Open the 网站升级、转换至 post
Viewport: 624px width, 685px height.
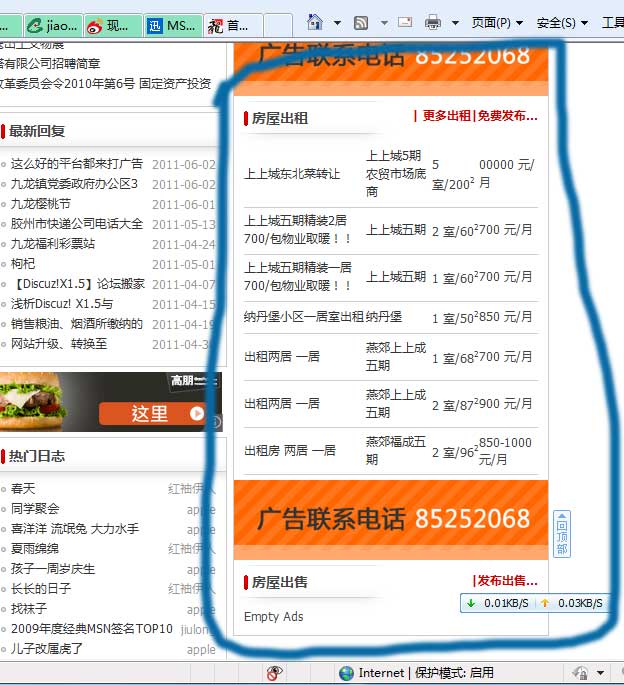tap(59, 344)
